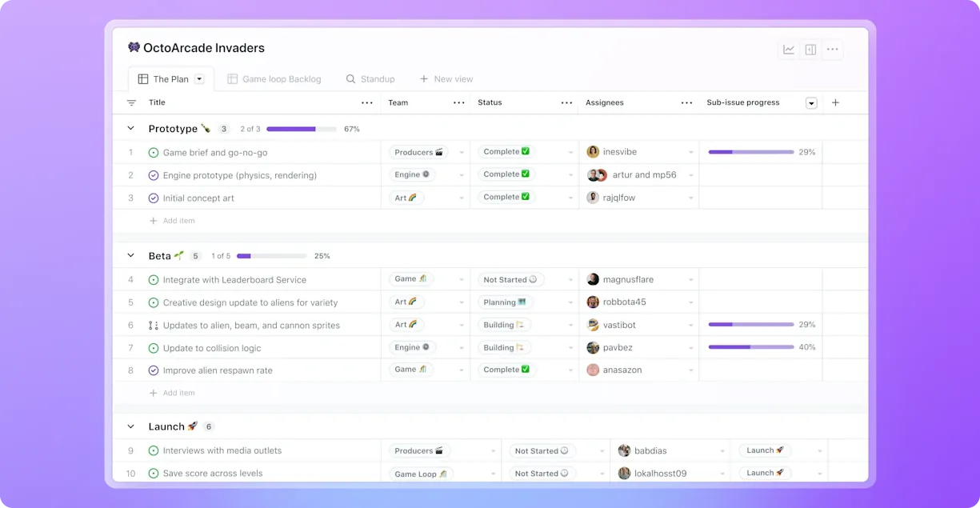Add a new column with plus icon
980x508 pixels.
click(x=835, y=102)
